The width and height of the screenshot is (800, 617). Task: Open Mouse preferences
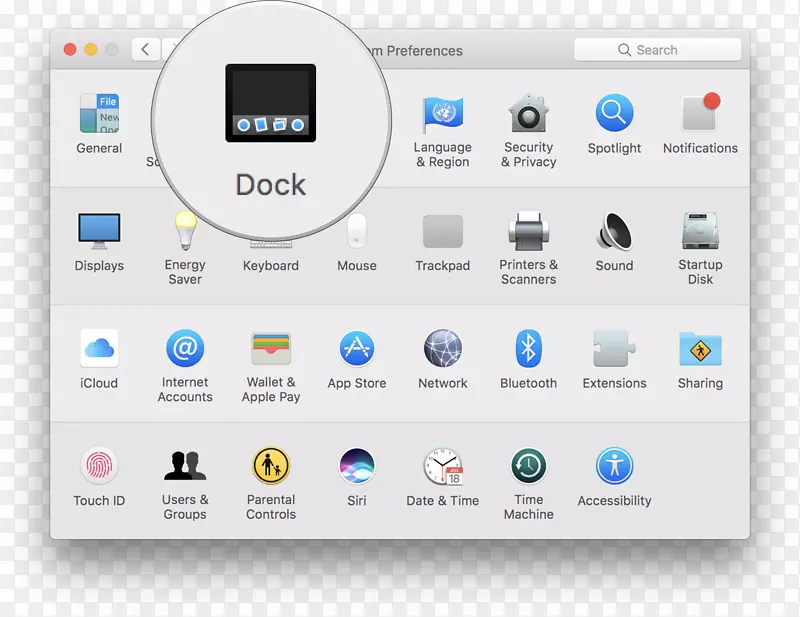point(357,232)
